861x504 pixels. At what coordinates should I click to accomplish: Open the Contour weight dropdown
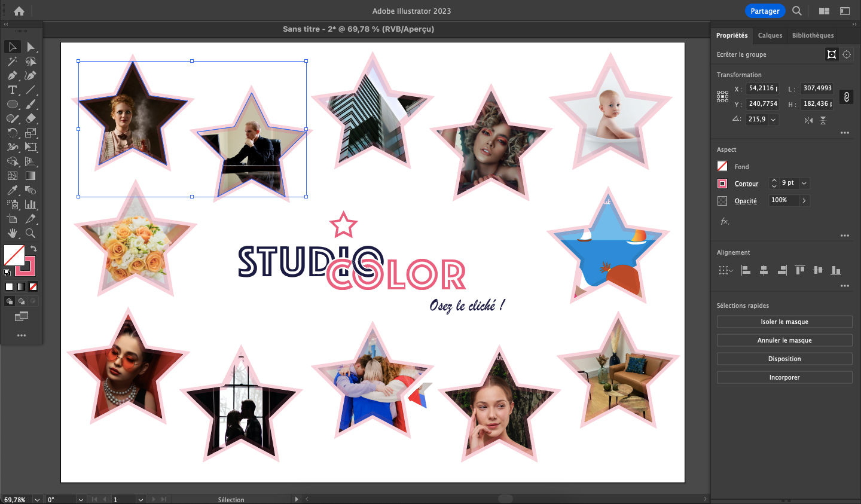tap(804, 183)
